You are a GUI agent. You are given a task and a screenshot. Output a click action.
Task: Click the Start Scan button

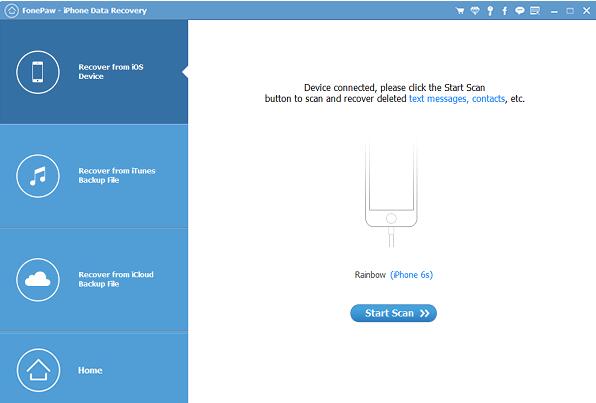click(x=393, y=313)
